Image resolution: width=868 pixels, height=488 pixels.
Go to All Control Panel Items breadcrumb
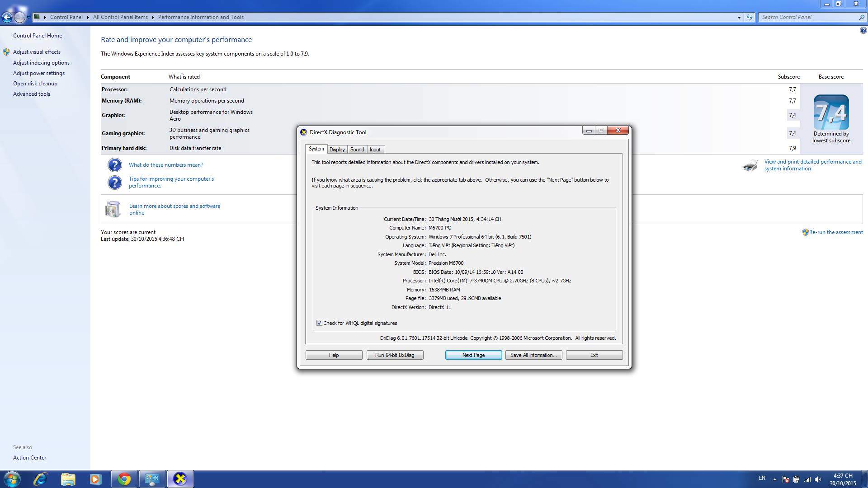click(120, 17)
